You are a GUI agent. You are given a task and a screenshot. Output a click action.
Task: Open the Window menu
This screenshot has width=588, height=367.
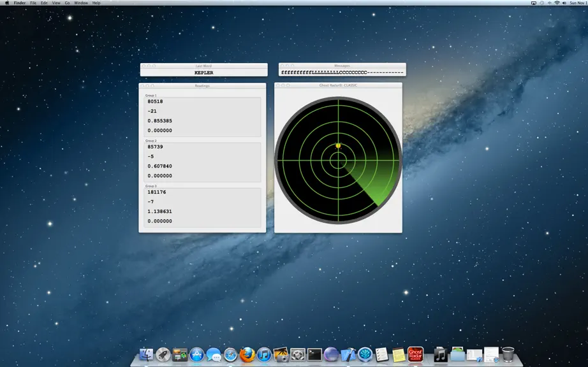(81, 3)
